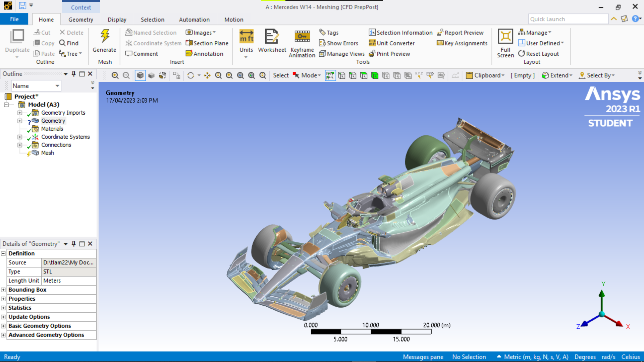Pin the Outline panel
Viewport: 644px width, 362px height.
pos(74,74)
